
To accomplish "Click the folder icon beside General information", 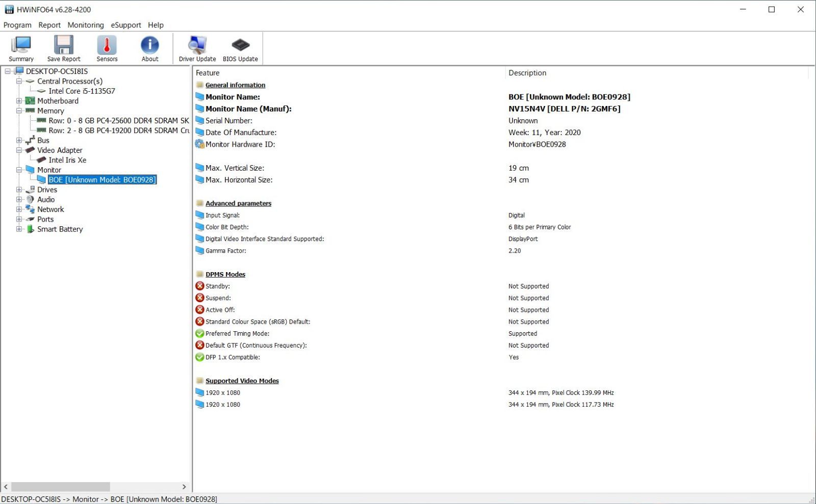I will [x=200, y=85].
